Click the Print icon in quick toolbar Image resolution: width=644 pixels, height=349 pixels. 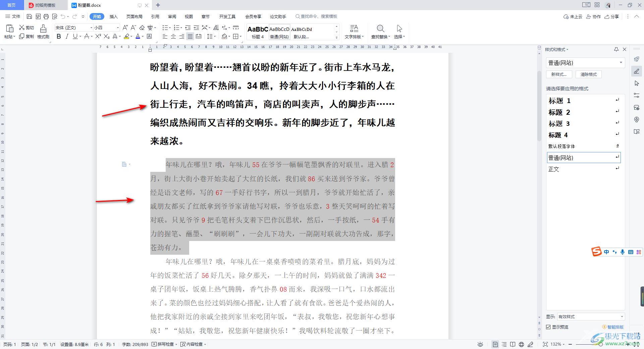click(46, 16)
